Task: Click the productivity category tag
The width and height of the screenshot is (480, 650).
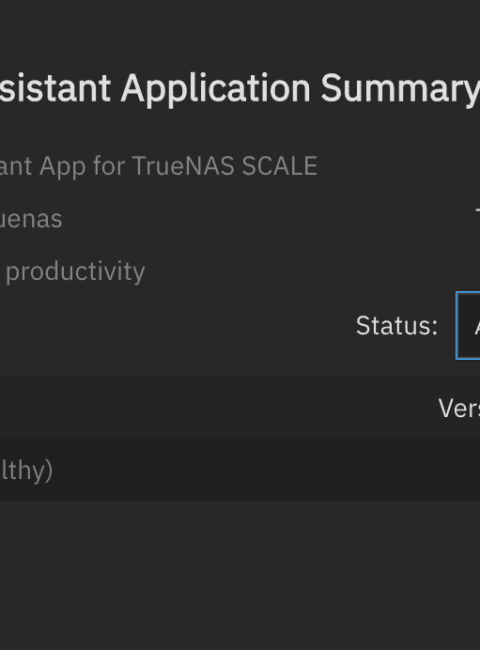Action: 75,272
